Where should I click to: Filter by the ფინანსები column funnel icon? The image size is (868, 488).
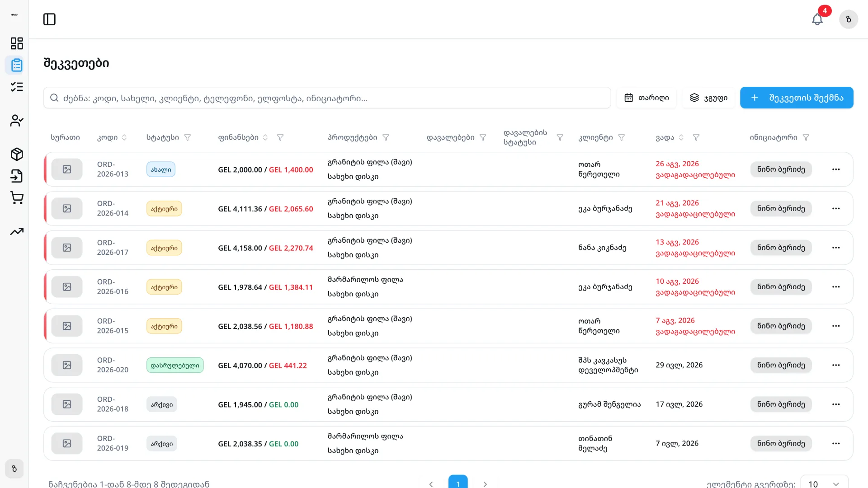coord(280,137)
